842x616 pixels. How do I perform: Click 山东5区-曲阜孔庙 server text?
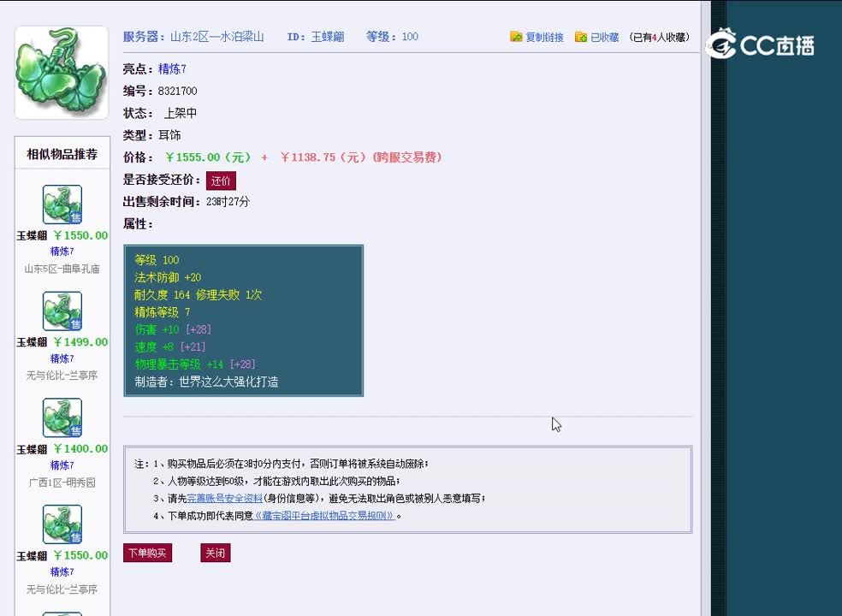(x=62, y=269)
